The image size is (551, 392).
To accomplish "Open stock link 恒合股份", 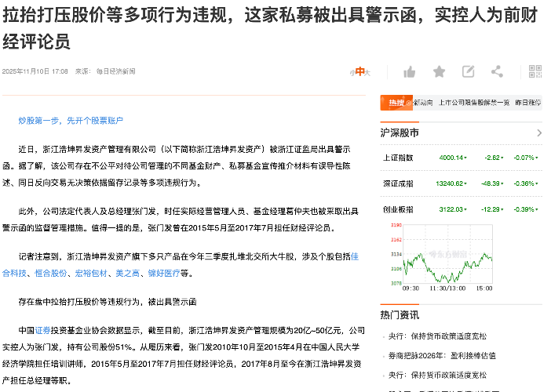I will point(50,273).
